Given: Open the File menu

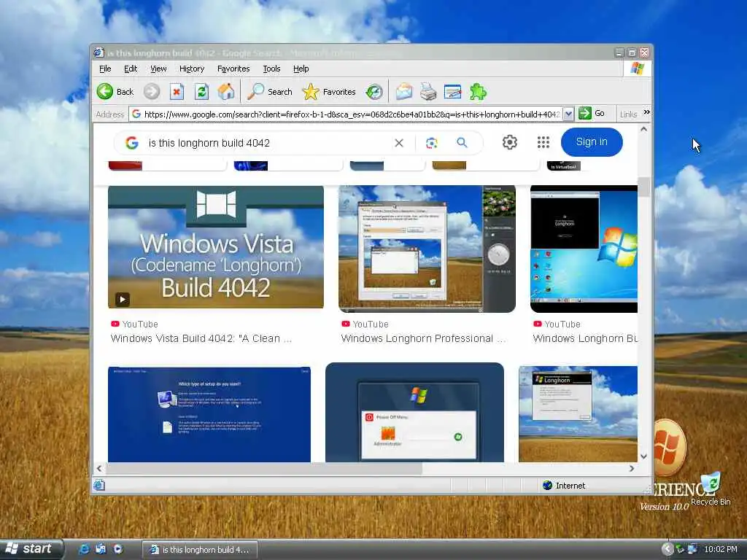Looking at the screenshot, I should coord(105,69).
